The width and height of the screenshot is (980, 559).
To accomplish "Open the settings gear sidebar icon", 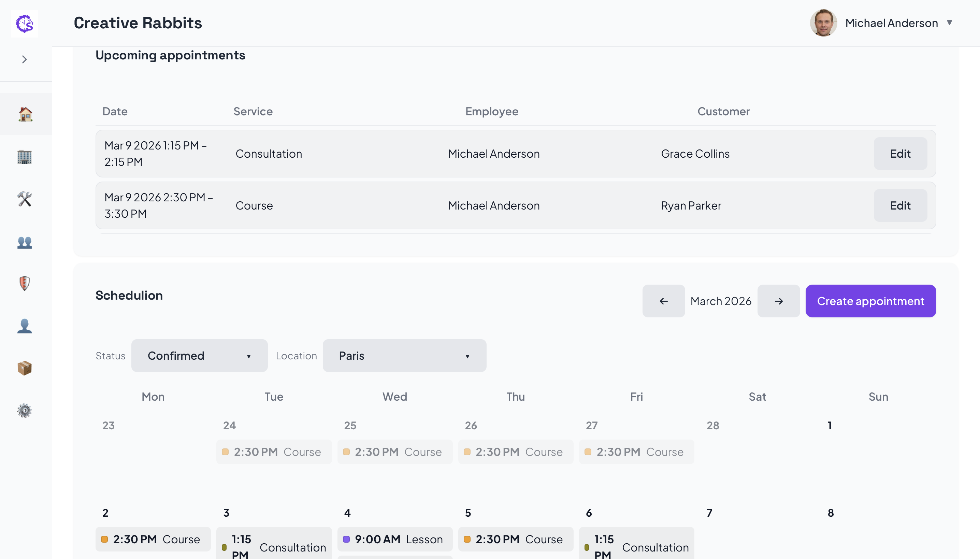I will pos(25,411).
